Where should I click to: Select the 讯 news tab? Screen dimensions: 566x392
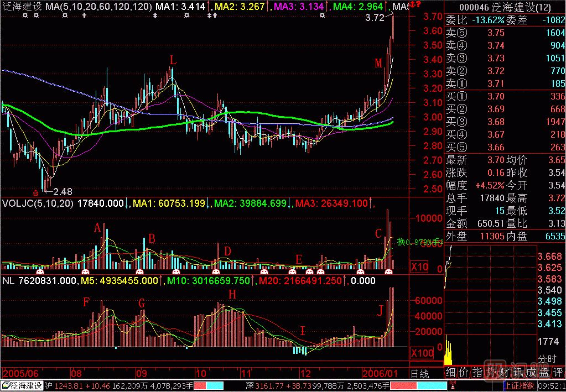[x=517, y=372]
